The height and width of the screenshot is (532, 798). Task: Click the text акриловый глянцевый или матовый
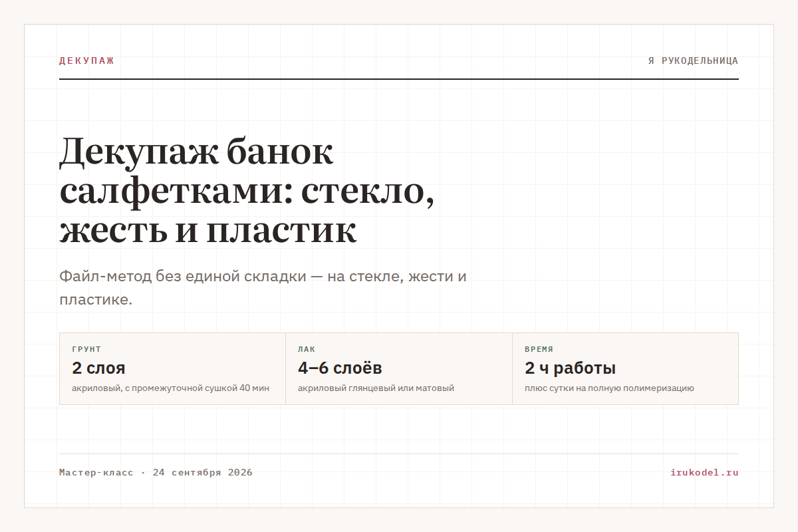click(x=376, y=388)
